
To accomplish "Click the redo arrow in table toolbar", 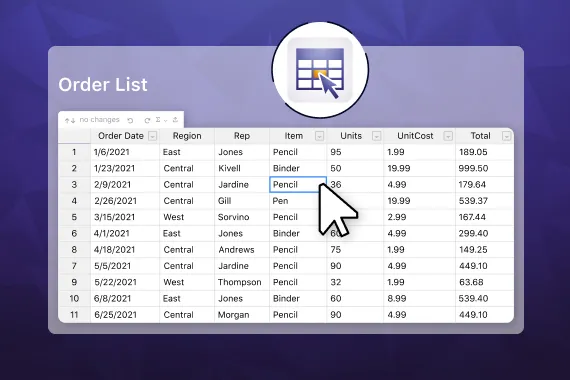I will 147,120.
